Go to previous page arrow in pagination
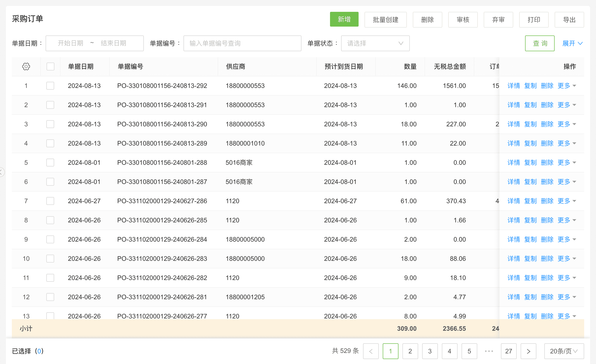The image size is (596, 364). pyautogui.click(x=371, y=351)
